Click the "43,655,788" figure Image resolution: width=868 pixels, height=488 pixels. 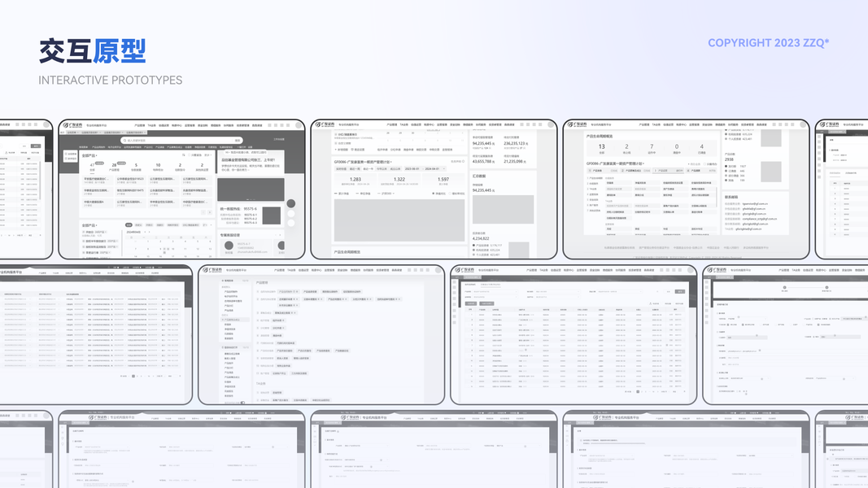coord(482,161)
